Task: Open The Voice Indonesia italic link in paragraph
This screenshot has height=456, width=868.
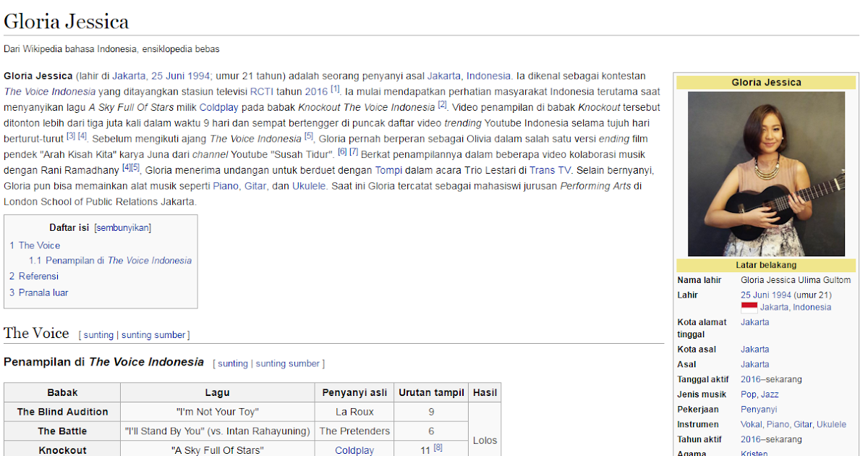Action: click(50, 92)
